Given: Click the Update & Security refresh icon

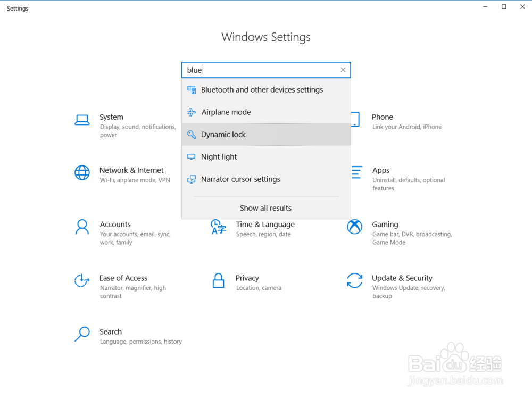Looking at the screenshot, I should point(354,280).
